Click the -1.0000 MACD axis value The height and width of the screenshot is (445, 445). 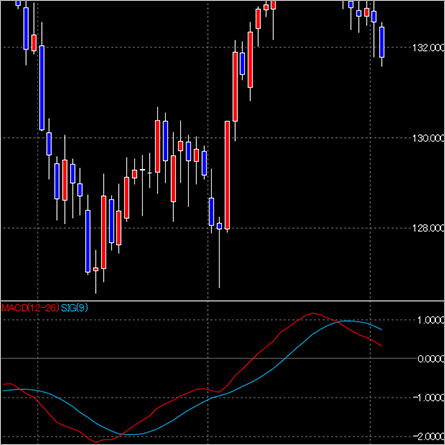pos(429,398)
